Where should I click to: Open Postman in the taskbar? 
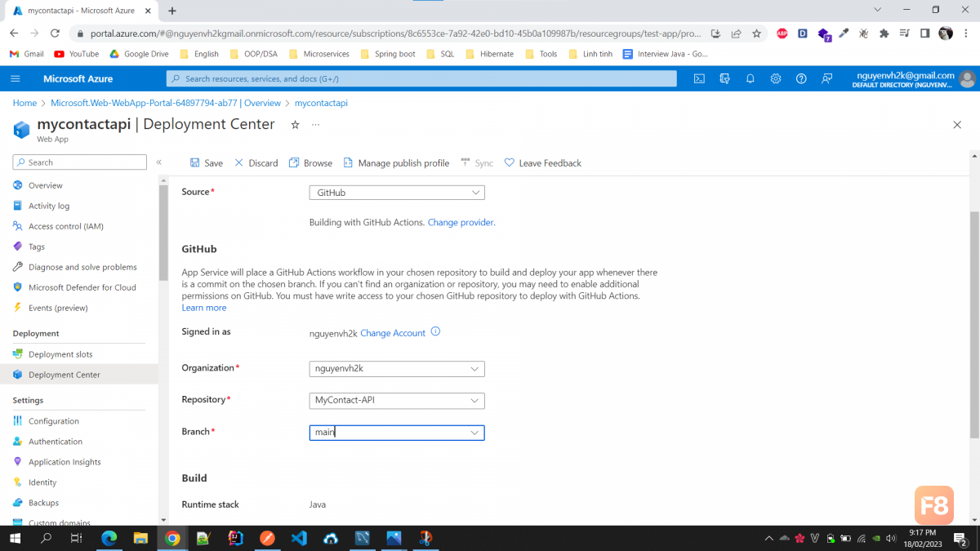coord(267,538)
